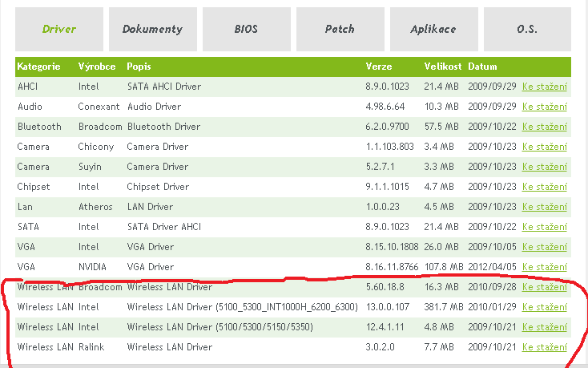Download Ralink Wireless LAN Driver

544,347
